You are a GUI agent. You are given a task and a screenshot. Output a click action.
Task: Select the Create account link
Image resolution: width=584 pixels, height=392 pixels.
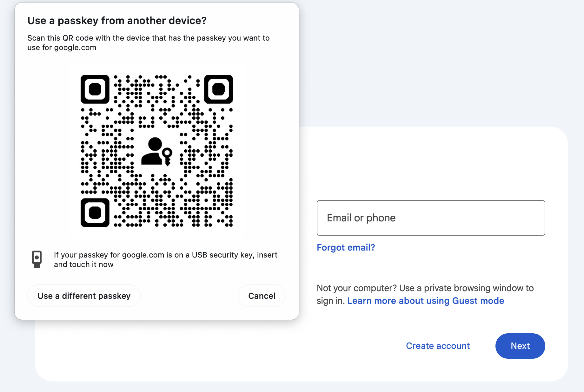438,346
